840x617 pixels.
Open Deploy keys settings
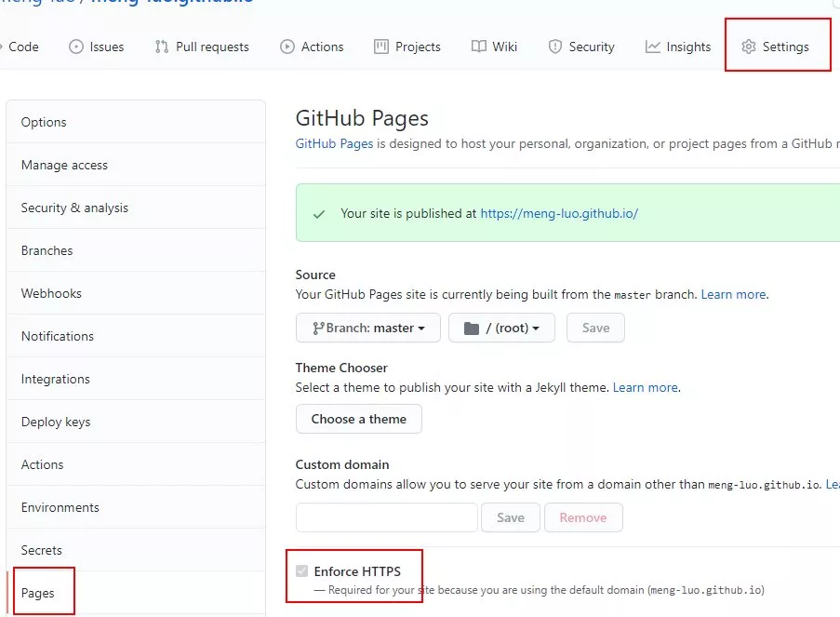[136, 422]
